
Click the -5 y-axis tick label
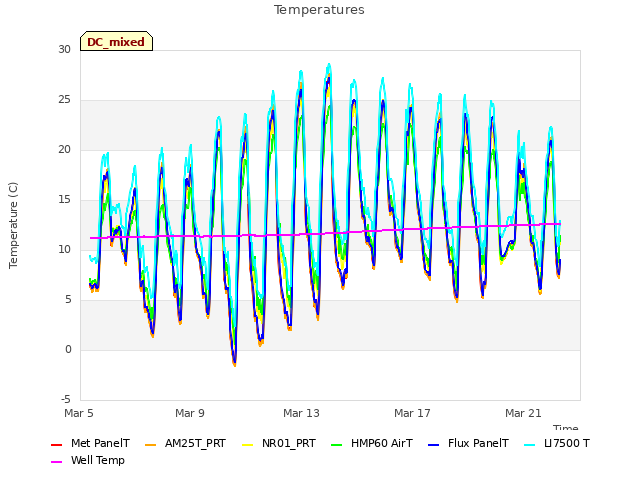pos(66,400)
